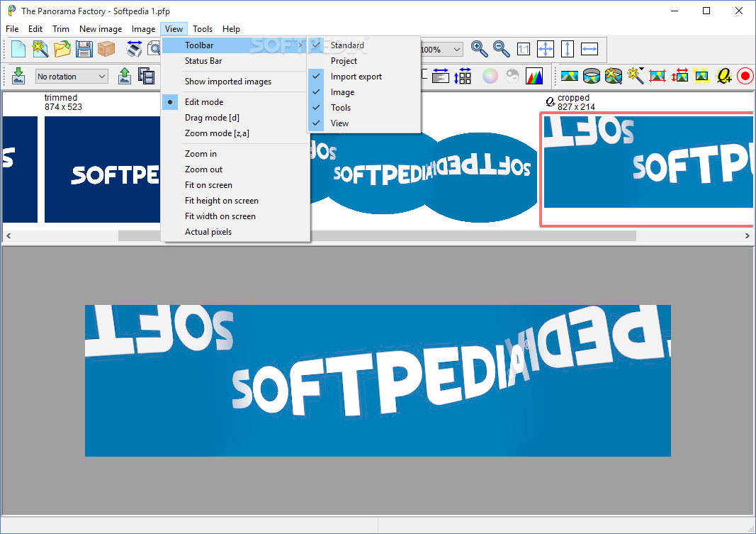Click the Zoom out magnifier icon

502,49
